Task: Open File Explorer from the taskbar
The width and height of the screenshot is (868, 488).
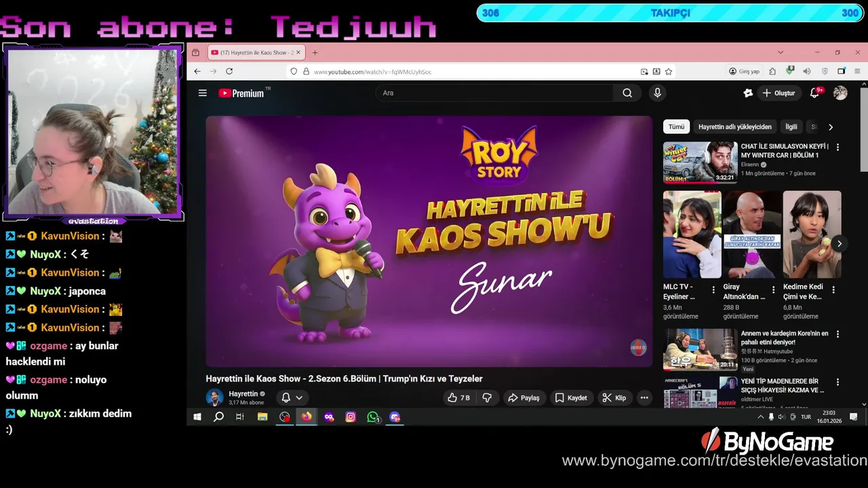Action: (262, 417)
